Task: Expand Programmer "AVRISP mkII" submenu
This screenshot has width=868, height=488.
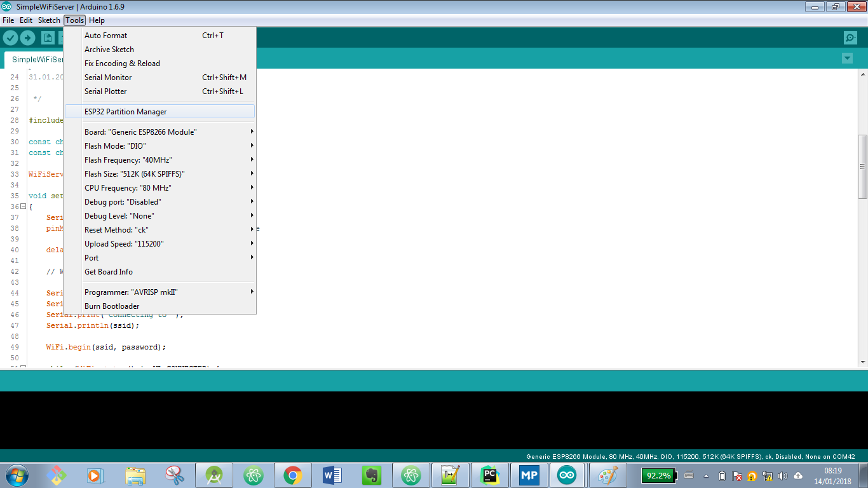Action: click(x=160, y=292)
